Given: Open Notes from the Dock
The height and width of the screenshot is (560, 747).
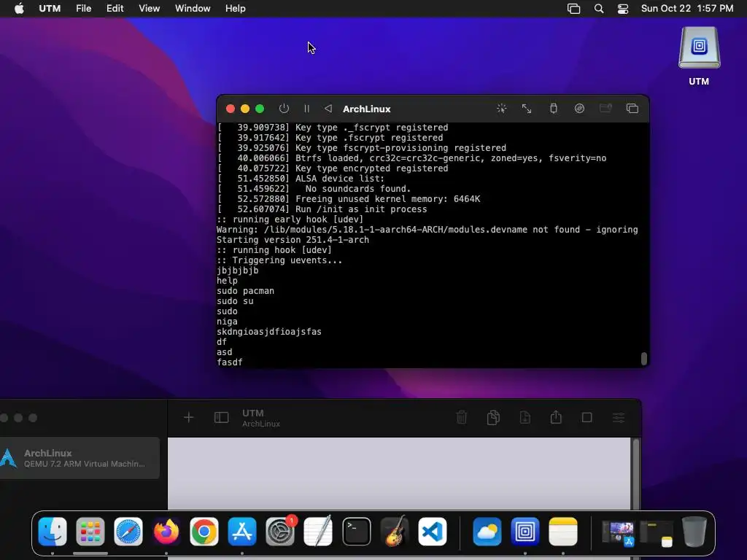Looking at the screenshot, I should click(x=563, y=532).
